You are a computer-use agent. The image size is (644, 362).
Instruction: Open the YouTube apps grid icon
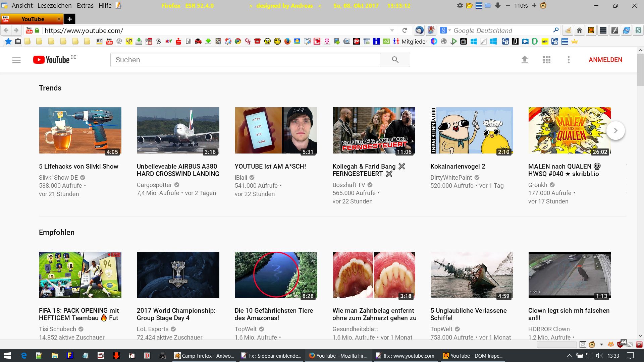tap(546, 60)
